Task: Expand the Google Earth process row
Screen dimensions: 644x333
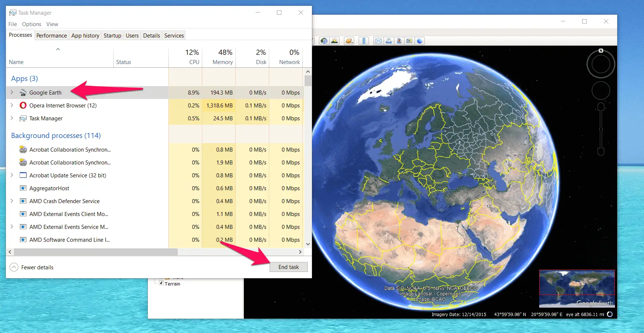Action: [12, 92]
